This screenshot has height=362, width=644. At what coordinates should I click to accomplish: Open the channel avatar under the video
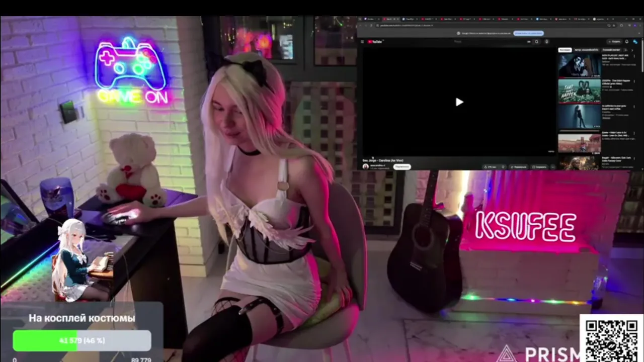[365, 166]
